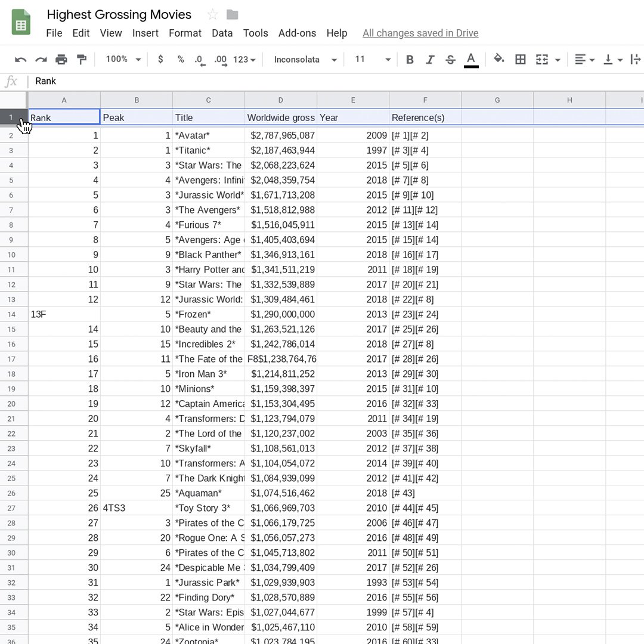This screenshot has height=644, width=644.
Task: Select the Worldwide gross header cell
Action: tap(280, 117)
